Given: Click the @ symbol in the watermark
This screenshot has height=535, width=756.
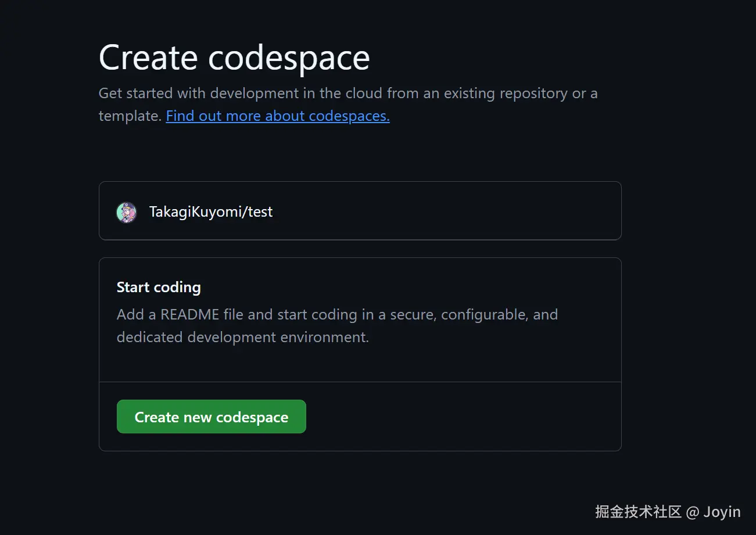Looking at the screenshot, I should pyautogui.click(x=692, y=512).
